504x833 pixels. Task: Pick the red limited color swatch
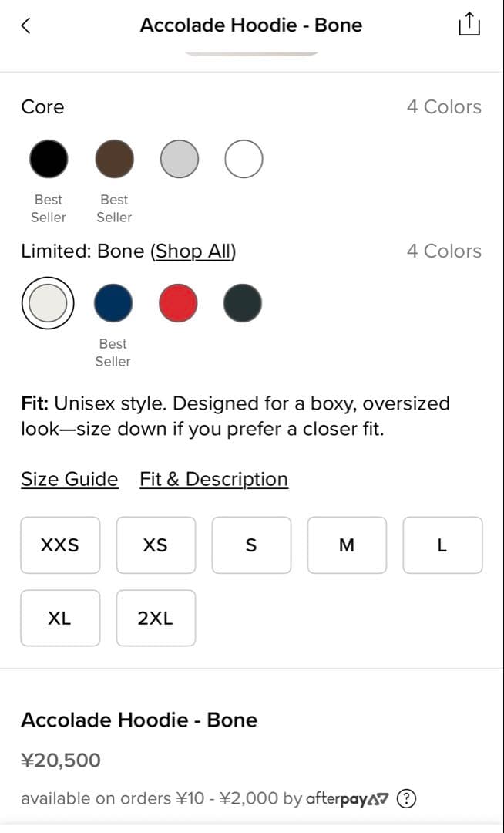[178, 303]
